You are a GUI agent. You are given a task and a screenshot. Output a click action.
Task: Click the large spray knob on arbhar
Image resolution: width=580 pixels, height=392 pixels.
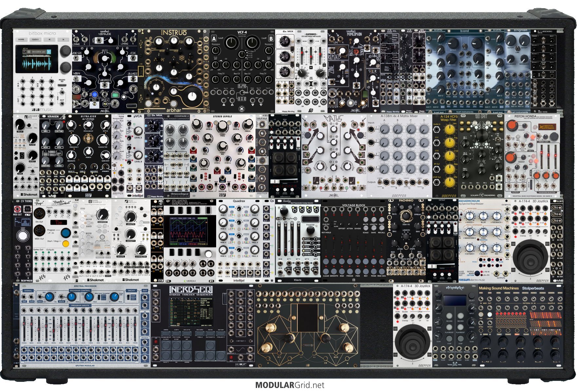click(x=192, y=96)
